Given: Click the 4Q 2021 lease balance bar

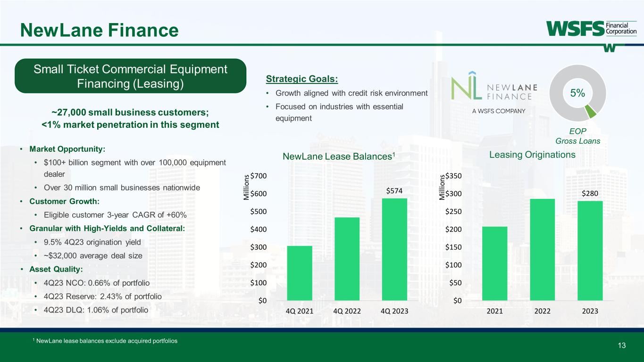Looking at the screenshot, I should 300,273.
